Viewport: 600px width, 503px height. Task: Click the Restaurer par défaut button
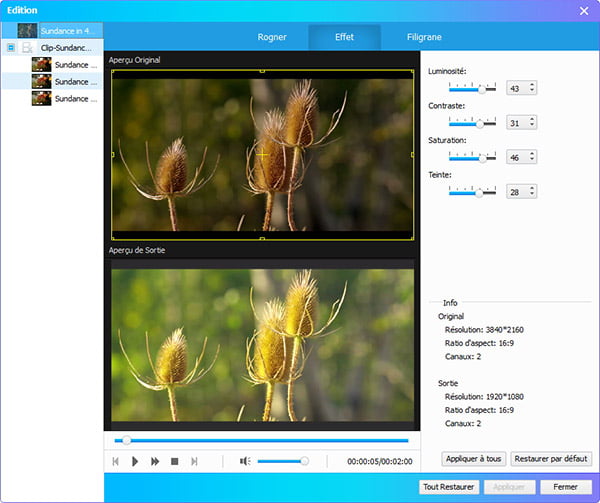(x=551, y=459)
